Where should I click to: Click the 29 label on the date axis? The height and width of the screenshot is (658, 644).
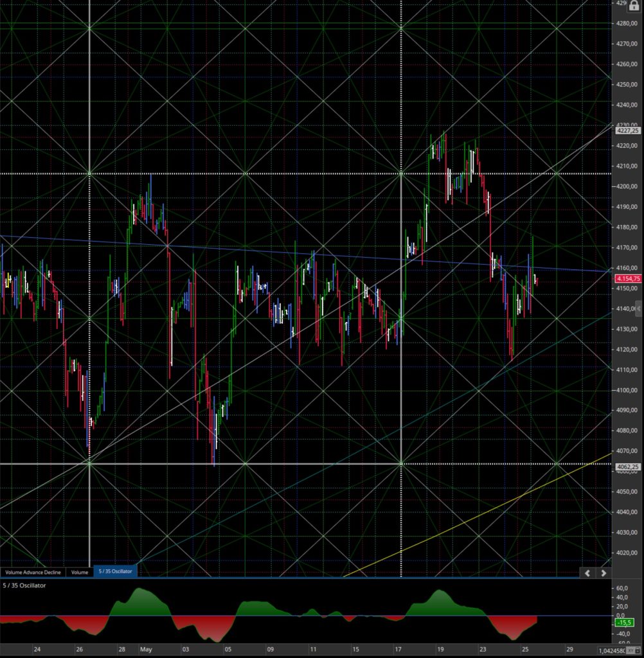pos(569,649)
